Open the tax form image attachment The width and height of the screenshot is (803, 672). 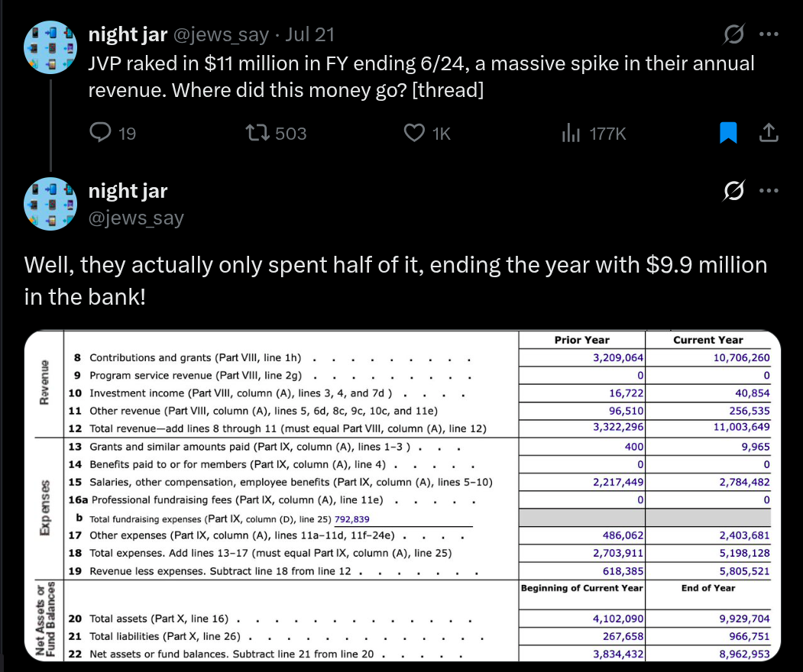pos(402,495)
